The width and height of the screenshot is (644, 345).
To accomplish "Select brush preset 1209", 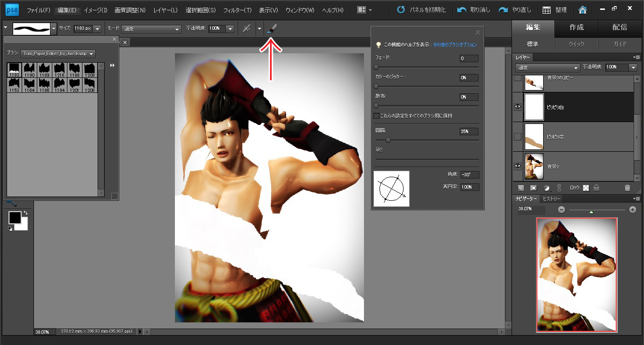I will point(90,70).
